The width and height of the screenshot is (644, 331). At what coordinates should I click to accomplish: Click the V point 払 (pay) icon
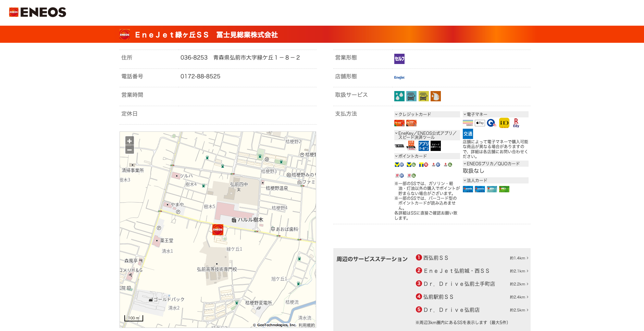[411, 165]
